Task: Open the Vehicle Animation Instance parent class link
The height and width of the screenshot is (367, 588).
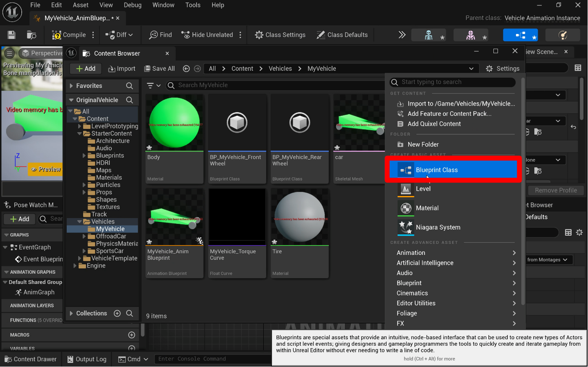Action: pyautogui.click(x=542, y=18)
